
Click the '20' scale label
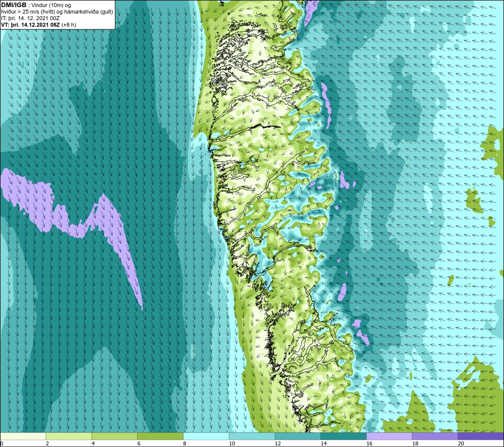coord(461,443)
